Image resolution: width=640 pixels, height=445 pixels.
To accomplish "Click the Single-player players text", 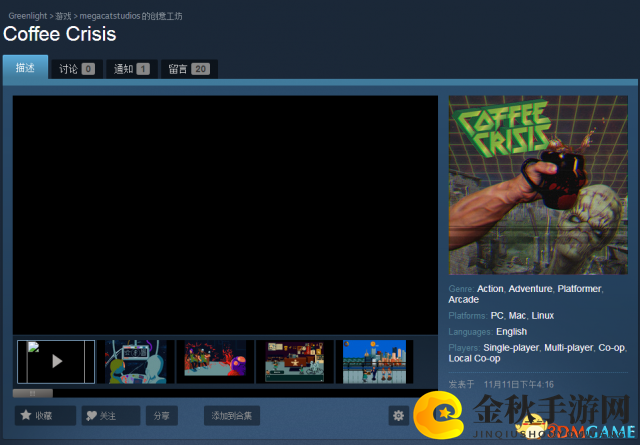I will [511, 348].
